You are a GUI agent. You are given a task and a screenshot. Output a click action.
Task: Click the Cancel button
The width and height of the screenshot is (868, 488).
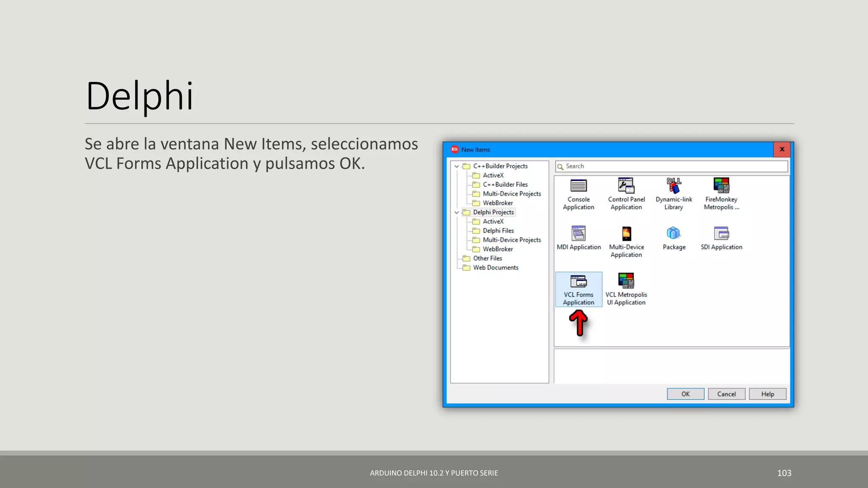(x=726, y=394)
